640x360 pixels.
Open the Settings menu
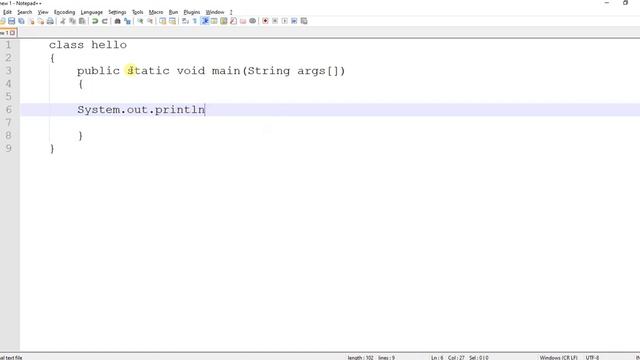117,12
